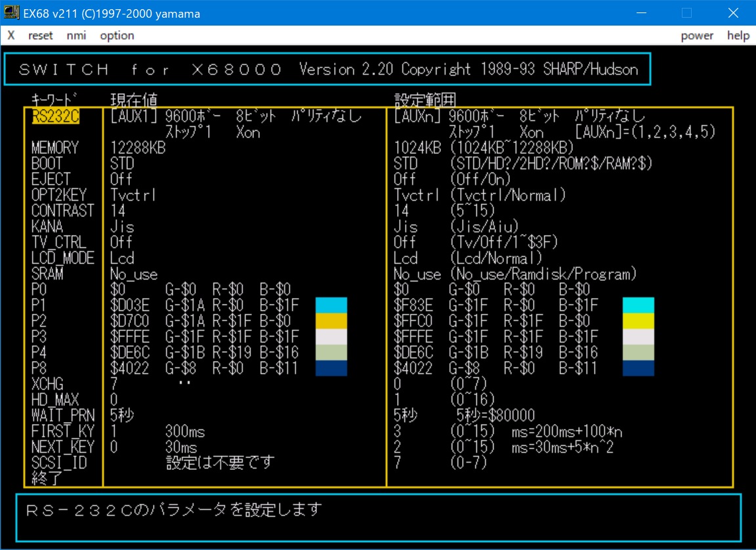756x550 pixels.
Task: Click the ms=200ms+100*n formula text
Action: (x=567, y=431)
